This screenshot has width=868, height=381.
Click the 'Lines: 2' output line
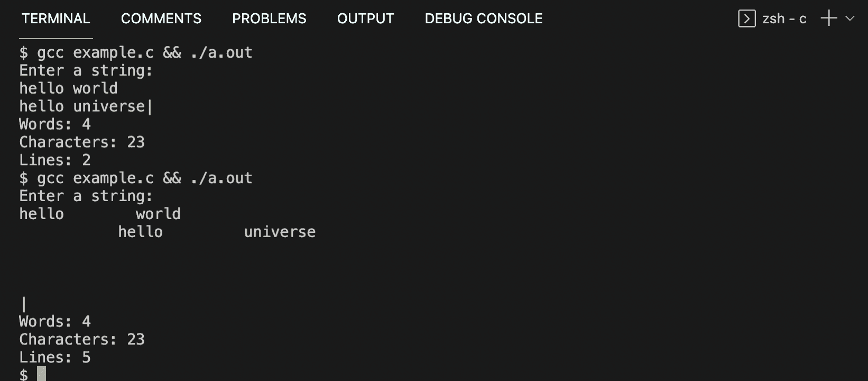pyautogui.click(x=55, y=160)
